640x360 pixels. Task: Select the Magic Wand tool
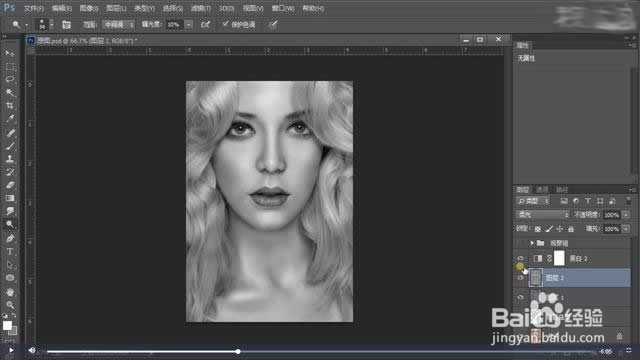coord(10,93)
